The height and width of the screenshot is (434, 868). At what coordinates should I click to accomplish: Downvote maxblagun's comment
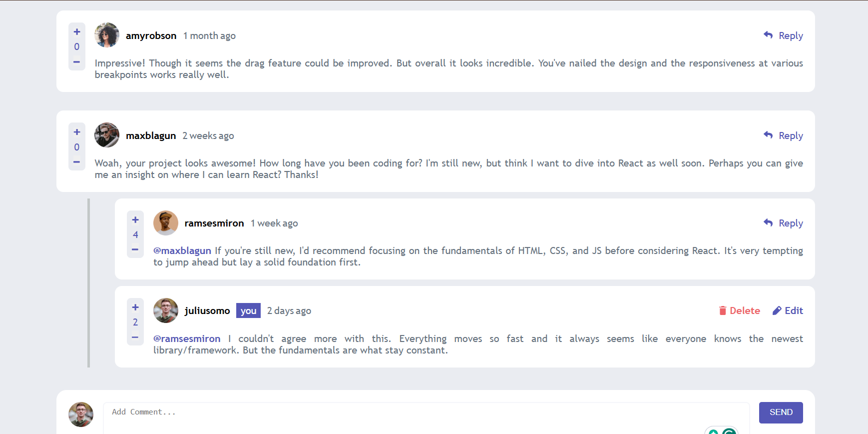coord(77,162)
